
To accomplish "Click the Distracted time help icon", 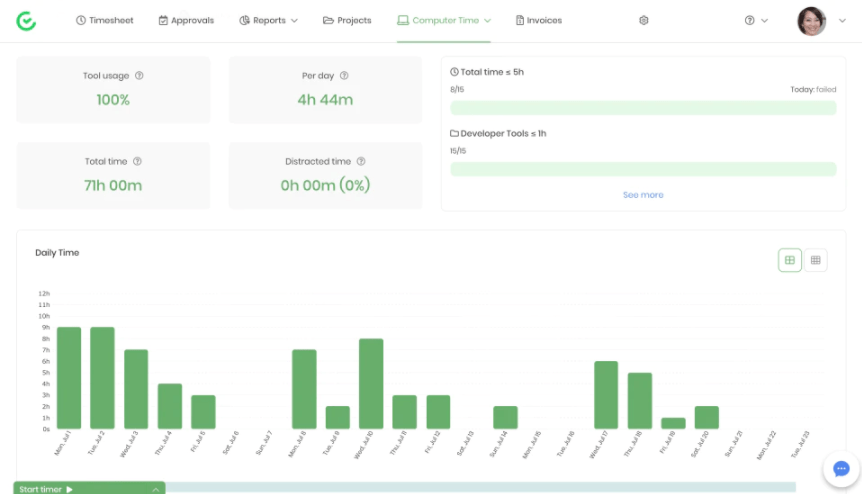I will [x=361, y=161].
